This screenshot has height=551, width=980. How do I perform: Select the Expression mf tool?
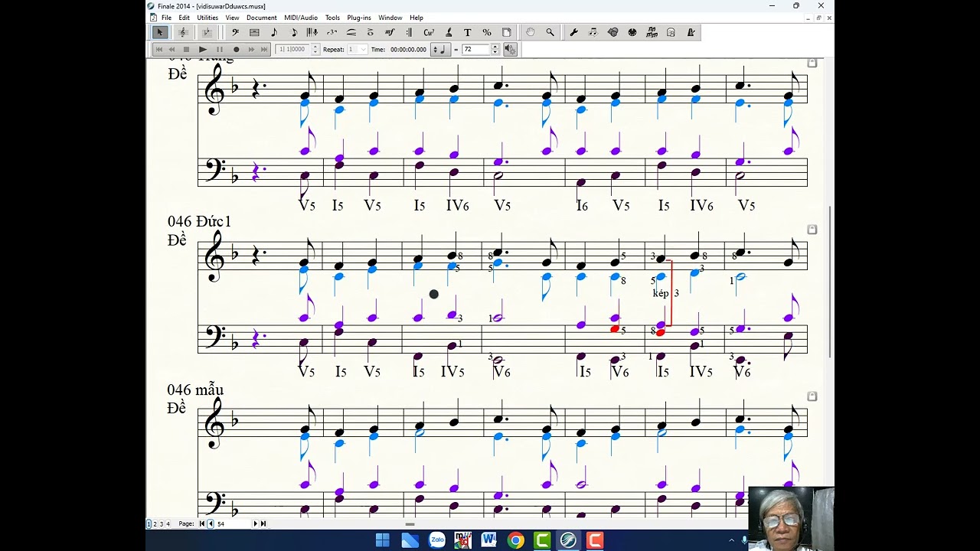tap(389, 32)
